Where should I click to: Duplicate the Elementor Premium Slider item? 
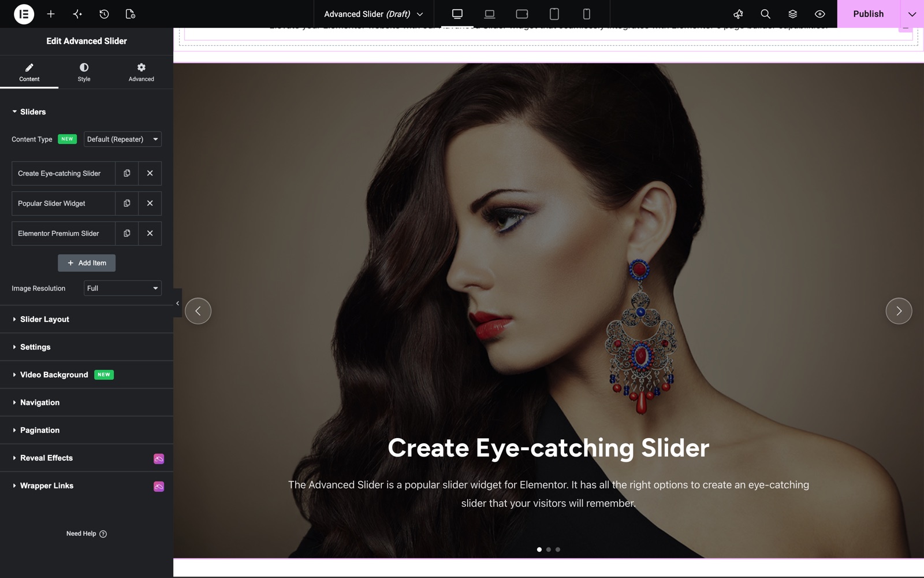click(x=127, y=234)
